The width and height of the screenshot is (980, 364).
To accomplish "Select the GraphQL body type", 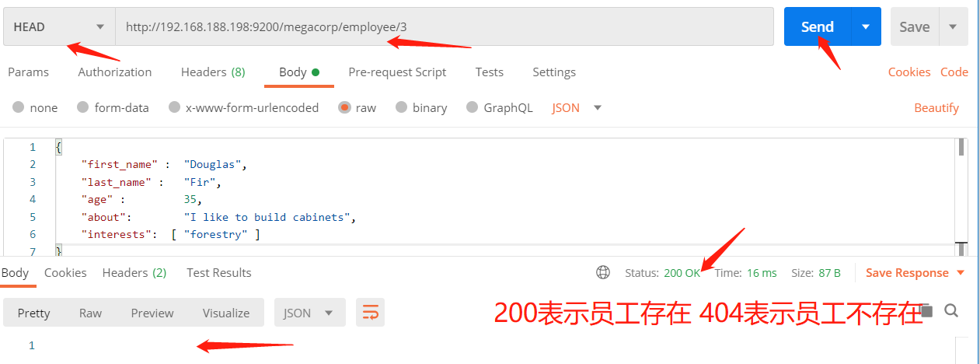I will 500,107.
